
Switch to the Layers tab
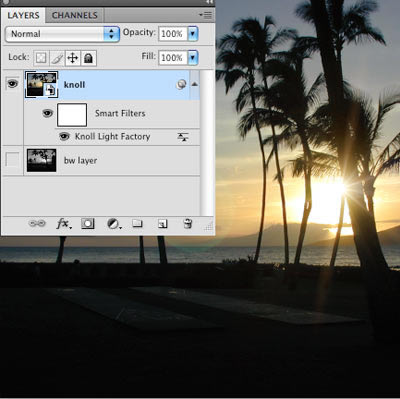point(23,15)
